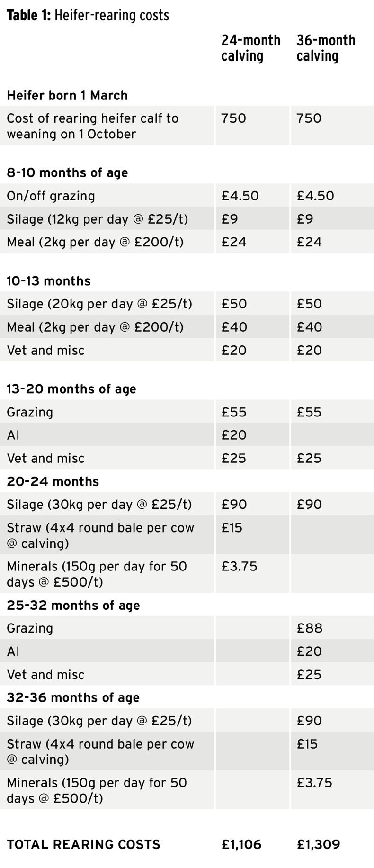Screen dimensions: 374x868
Task: Select the 36-month calving column header
Action: 326,48
